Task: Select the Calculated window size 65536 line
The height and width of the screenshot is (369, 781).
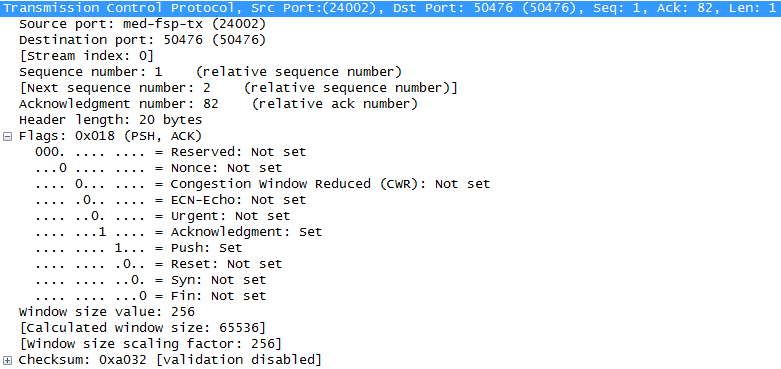Action: (x=142, y=328)
